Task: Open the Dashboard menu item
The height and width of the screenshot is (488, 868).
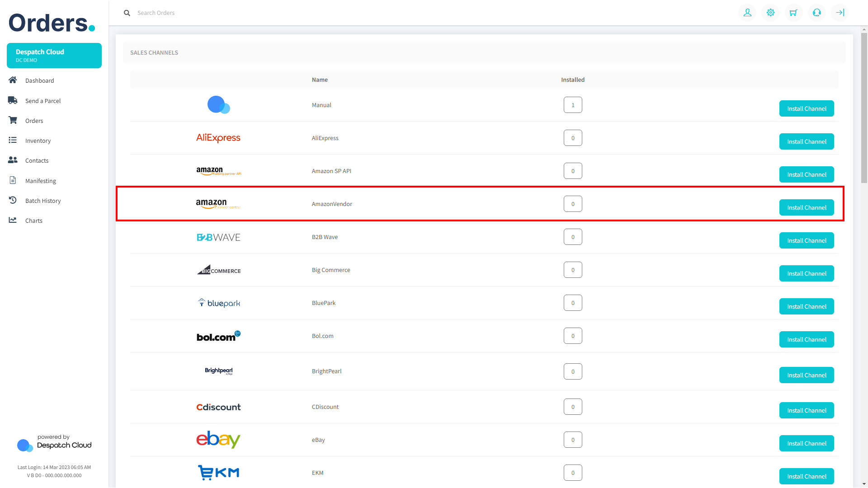Action: click(x=39, y=80)
